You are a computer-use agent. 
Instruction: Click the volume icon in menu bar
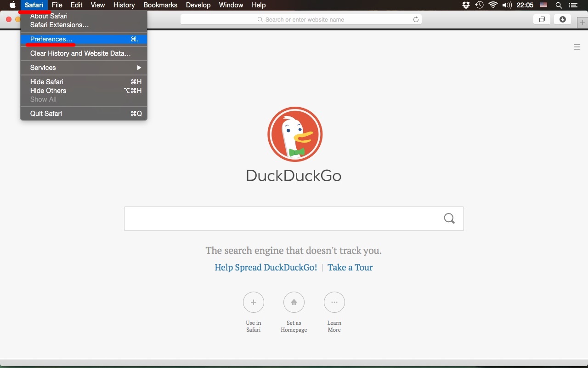pos(507,5)
